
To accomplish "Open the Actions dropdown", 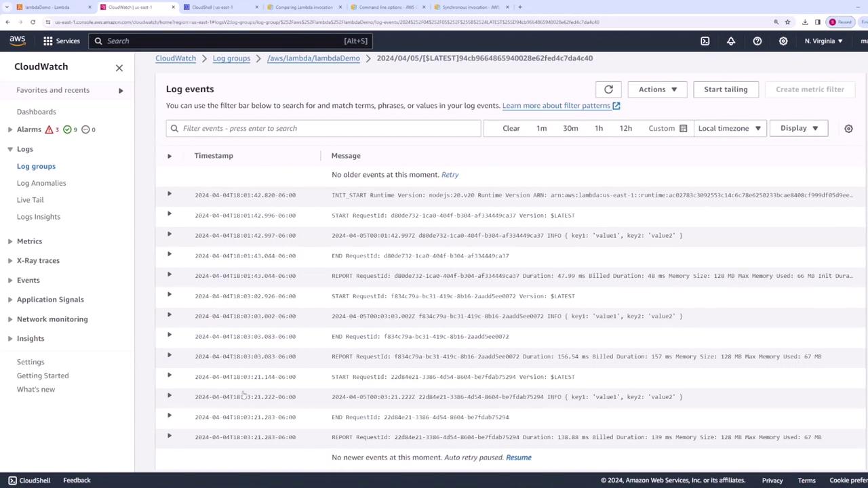I will pos(657,89).
